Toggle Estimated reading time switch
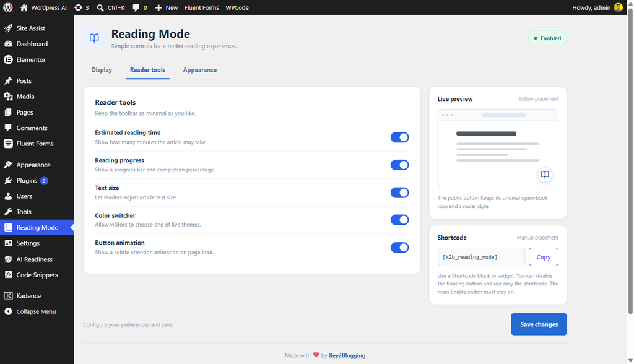This screenshot has width=634, height=364. pos(399,137)
